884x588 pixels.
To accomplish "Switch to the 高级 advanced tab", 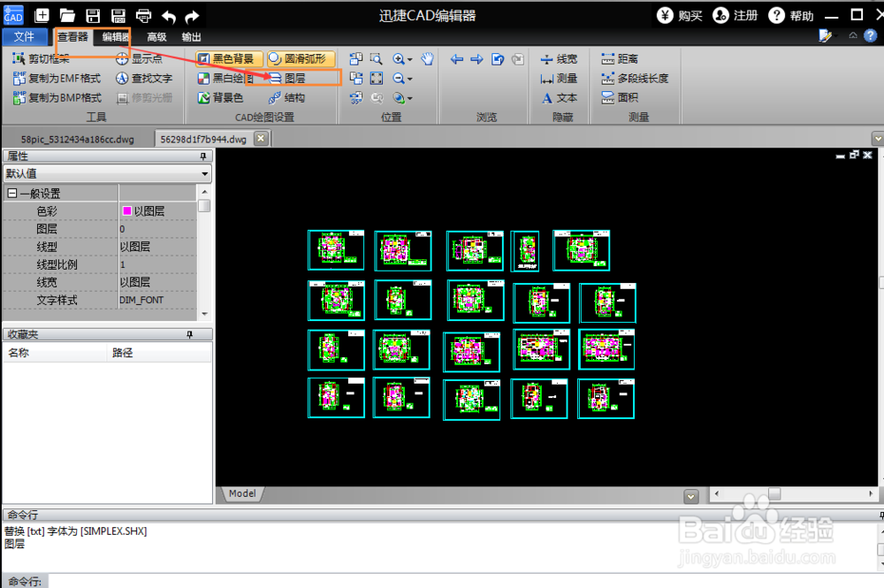I will click(x=156, y=37).
